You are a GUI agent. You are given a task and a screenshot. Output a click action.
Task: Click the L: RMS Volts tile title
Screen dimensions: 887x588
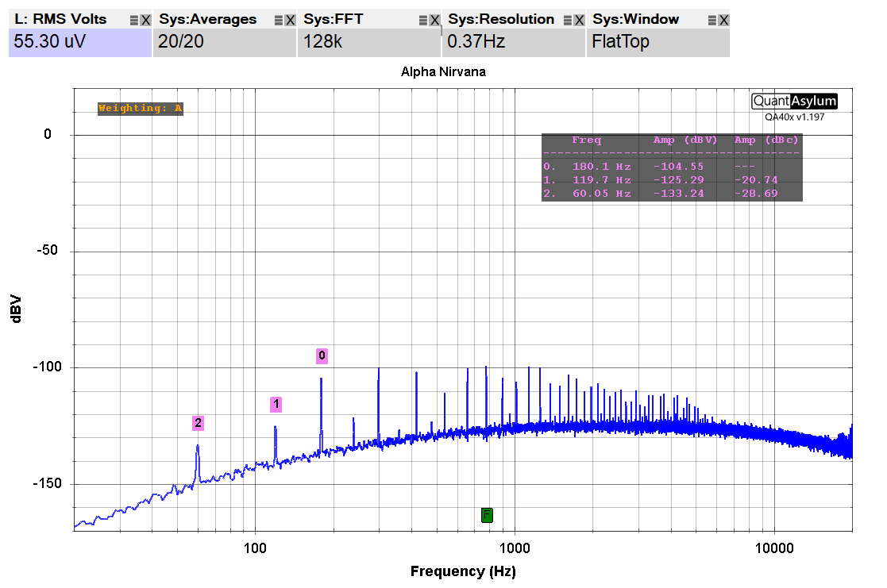pos(60,19)
